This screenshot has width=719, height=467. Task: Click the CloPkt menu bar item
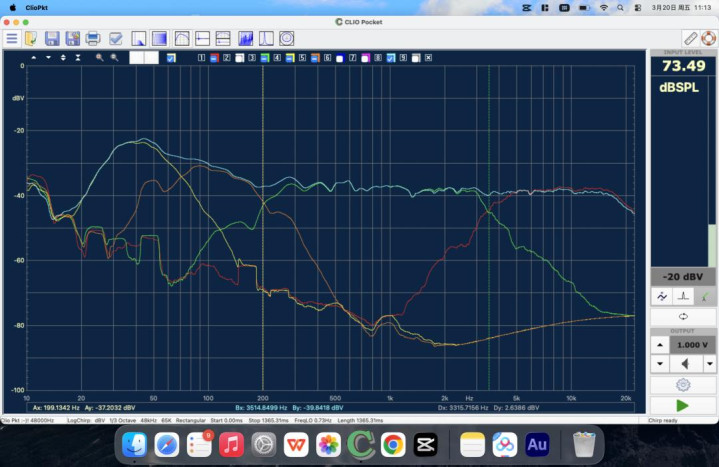click(x=37, y=7)
